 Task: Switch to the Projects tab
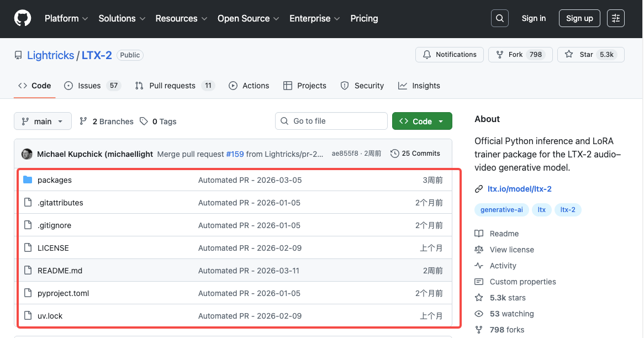coord(305,86)
